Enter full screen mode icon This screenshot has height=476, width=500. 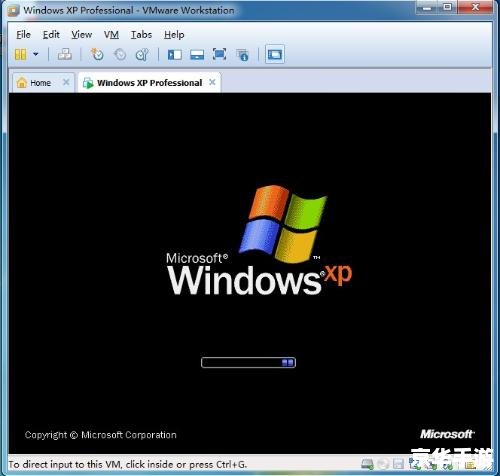point(219,54)
